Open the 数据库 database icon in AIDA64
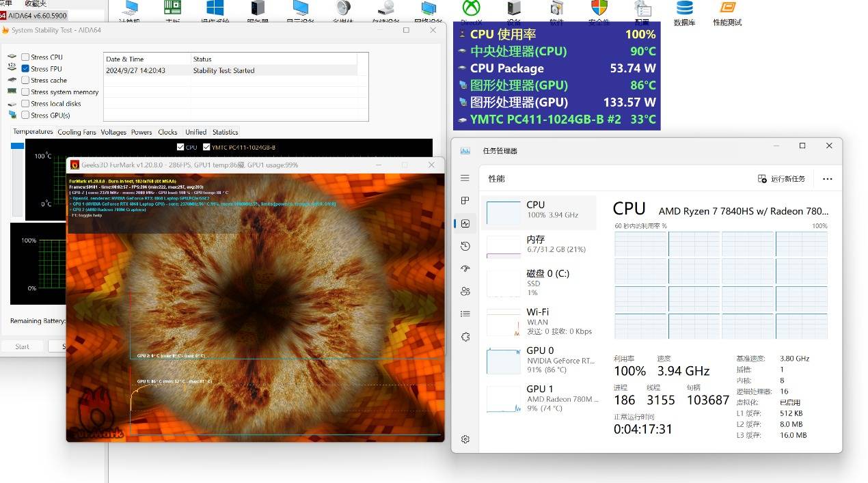The image size is (868, 483). 684,8
